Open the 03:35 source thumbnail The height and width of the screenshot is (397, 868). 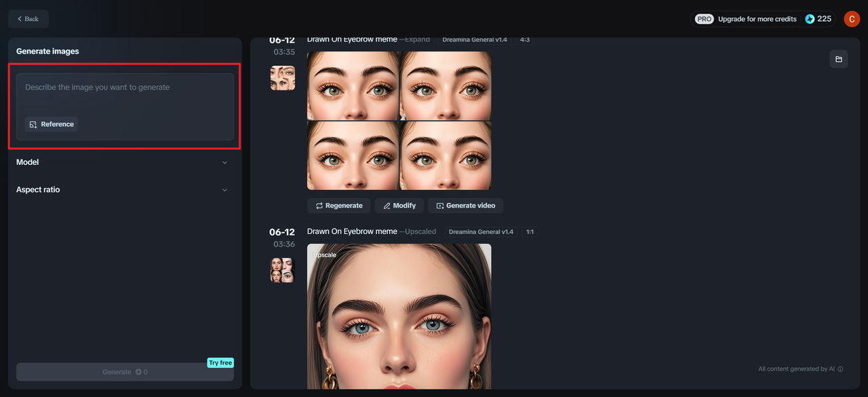(x=283, y=78)
